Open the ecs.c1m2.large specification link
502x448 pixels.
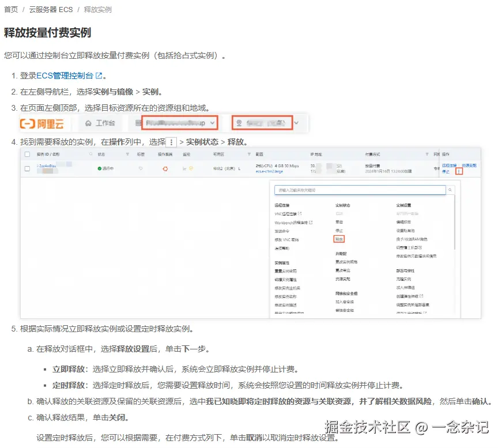pos(269,172)
